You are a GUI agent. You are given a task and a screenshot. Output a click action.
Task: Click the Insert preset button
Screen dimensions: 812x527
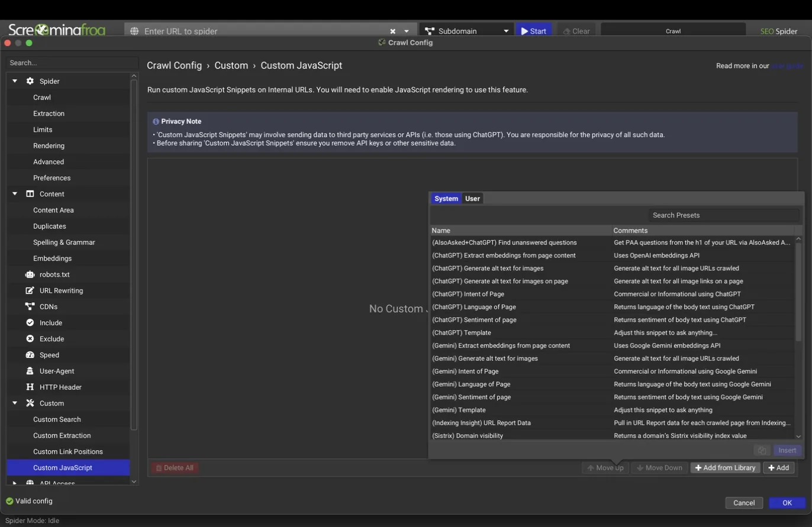pyautogui.click(x=787, y=451)
